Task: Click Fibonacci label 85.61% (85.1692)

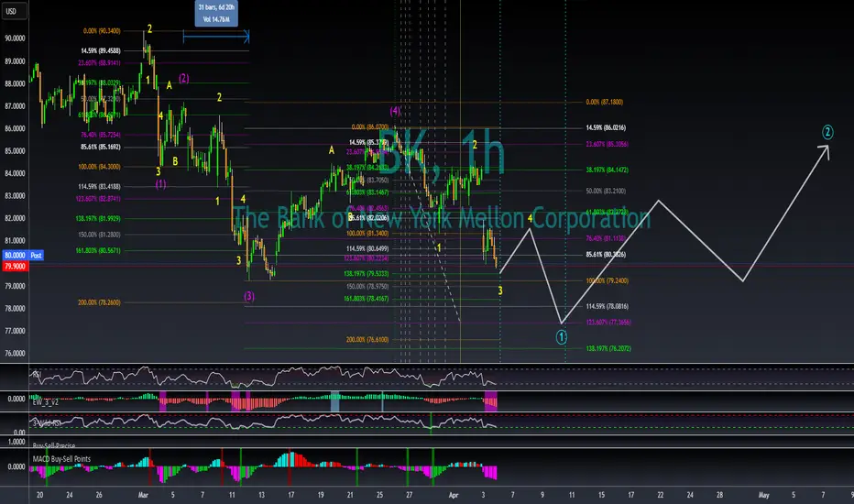Action: point(101,147)
